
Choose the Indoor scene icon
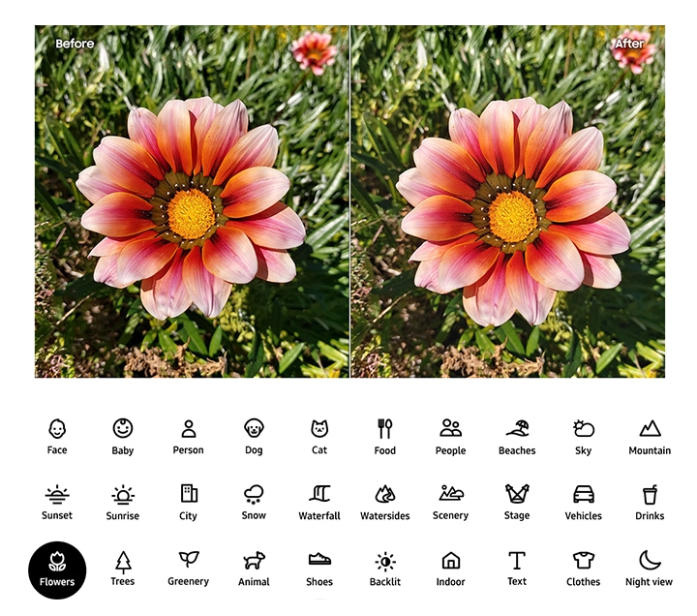point(451,561)
